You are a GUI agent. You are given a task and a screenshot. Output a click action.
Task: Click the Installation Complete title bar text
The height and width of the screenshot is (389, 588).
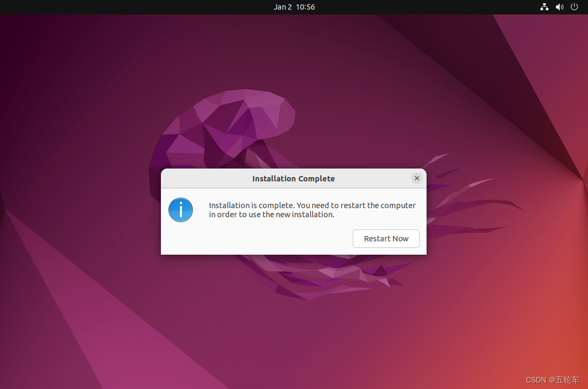tap(293, 179)
